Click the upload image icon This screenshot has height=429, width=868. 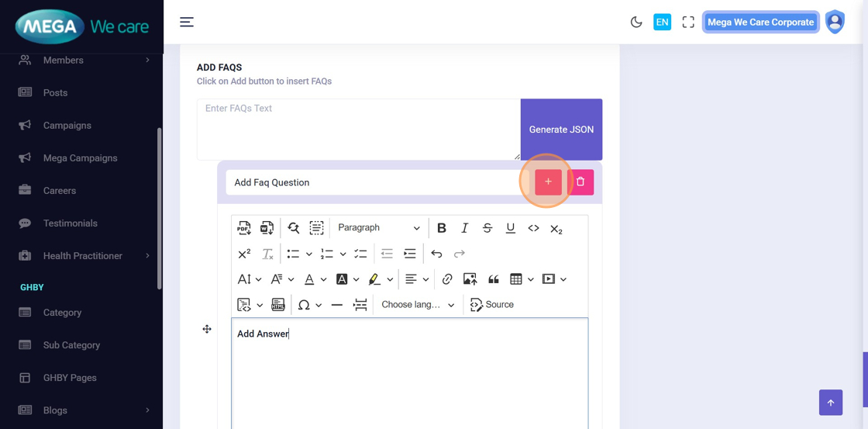pyautogui.click(x=470, y=279)
